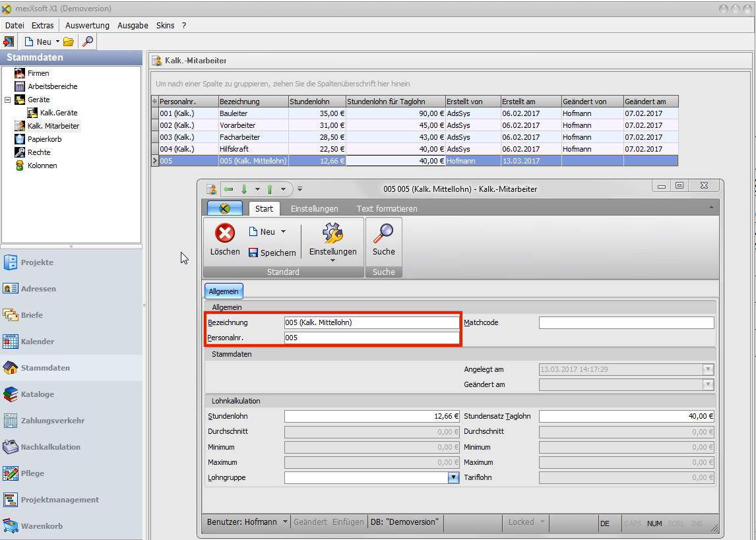Switch to the Start ribbon tab
This screenshot has width=756, height=540.
click(264, 208)
